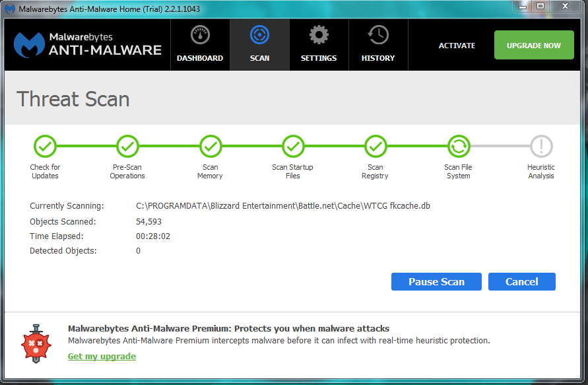Click the Activate button
The height and width of the screenshot is (385, 588).
point(457,46)
